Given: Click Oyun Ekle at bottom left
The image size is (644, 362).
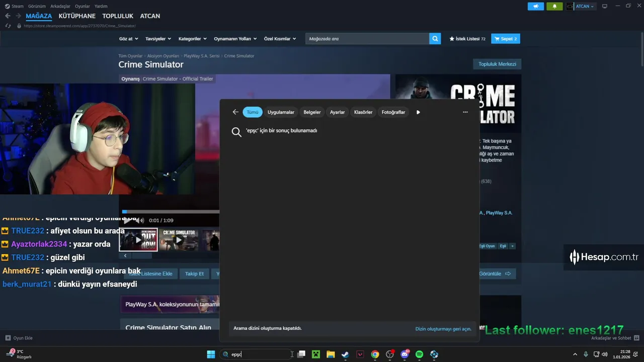Looking at the screenshot, I should coord(19,338).
